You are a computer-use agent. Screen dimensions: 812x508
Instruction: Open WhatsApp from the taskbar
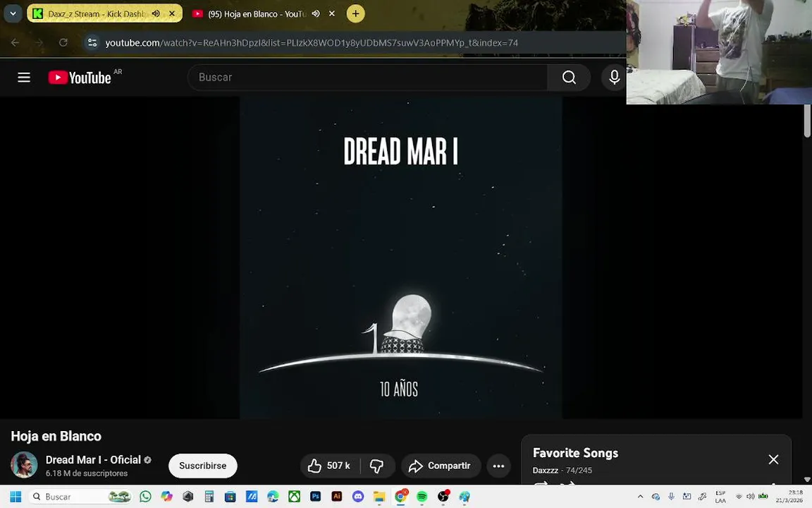tap(145, 497)
